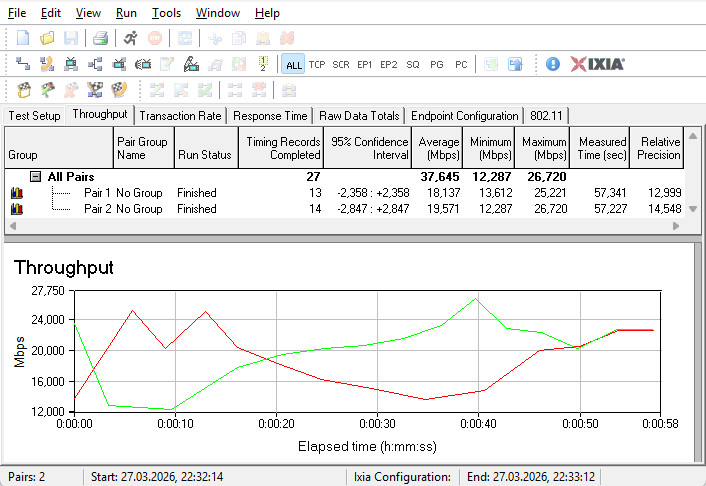
Task: Click the Ixia logo in toolbar
Action: pyautogui.click(x=598, y=64)
